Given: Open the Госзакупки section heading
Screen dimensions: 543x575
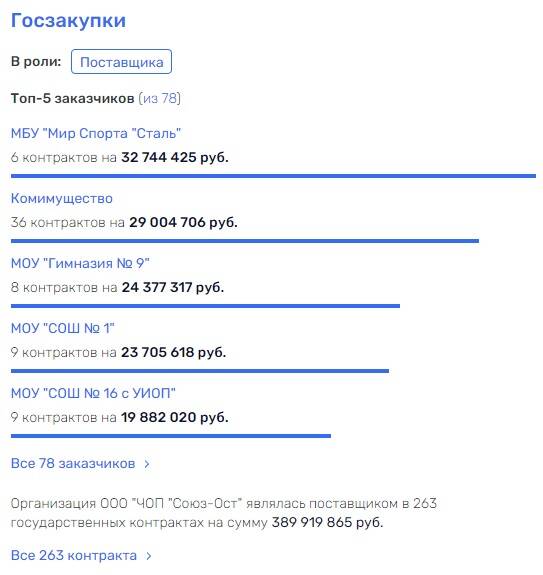Looking at the screenshot, I should click(68, 21).
